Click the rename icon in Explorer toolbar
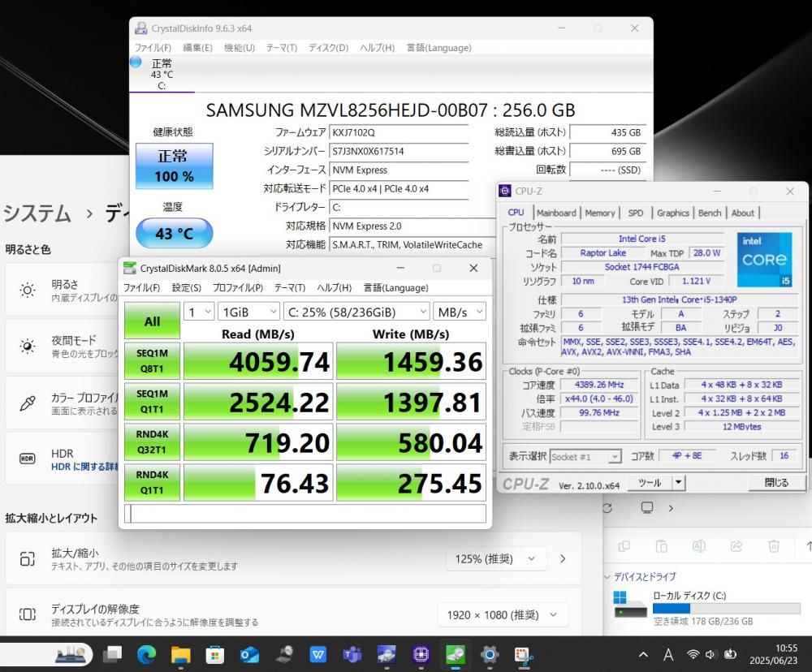 click(698, 546)
